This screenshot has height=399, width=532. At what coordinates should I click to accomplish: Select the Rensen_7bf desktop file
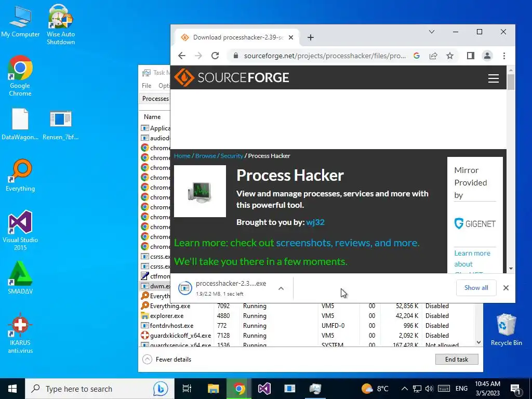click(x=60, y=125)
